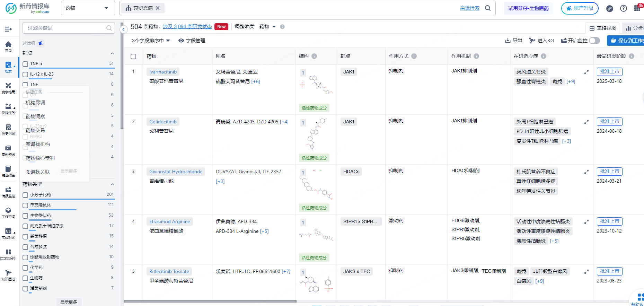Open 最新资讯 news in the sidebar
The height and width of the screenshot is (306, 644).
click(8, 150)
